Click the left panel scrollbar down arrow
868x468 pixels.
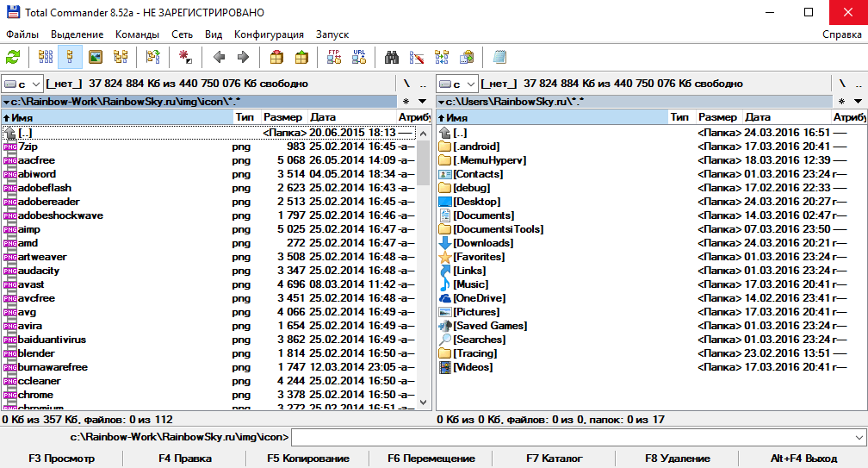click(424, 402)
